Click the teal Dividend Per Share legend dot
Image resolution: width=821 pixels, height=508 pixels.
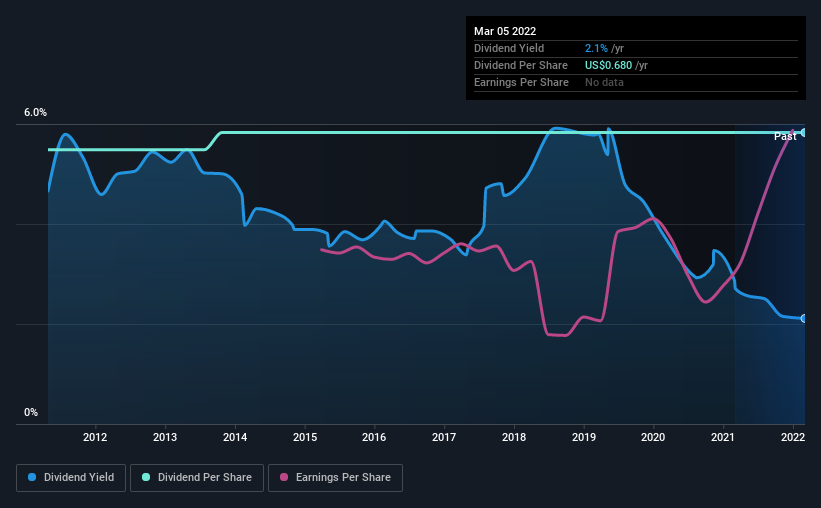[x=146, y=477]
